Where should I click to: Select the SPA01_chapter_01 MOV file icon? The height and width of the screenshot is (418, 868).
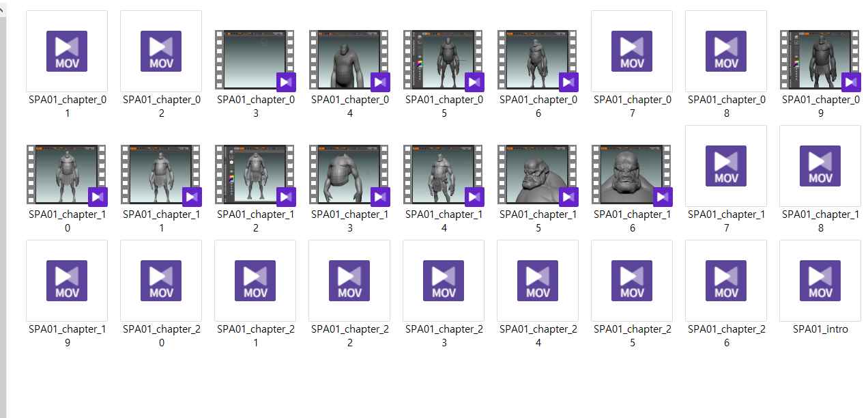click(67, 51)
